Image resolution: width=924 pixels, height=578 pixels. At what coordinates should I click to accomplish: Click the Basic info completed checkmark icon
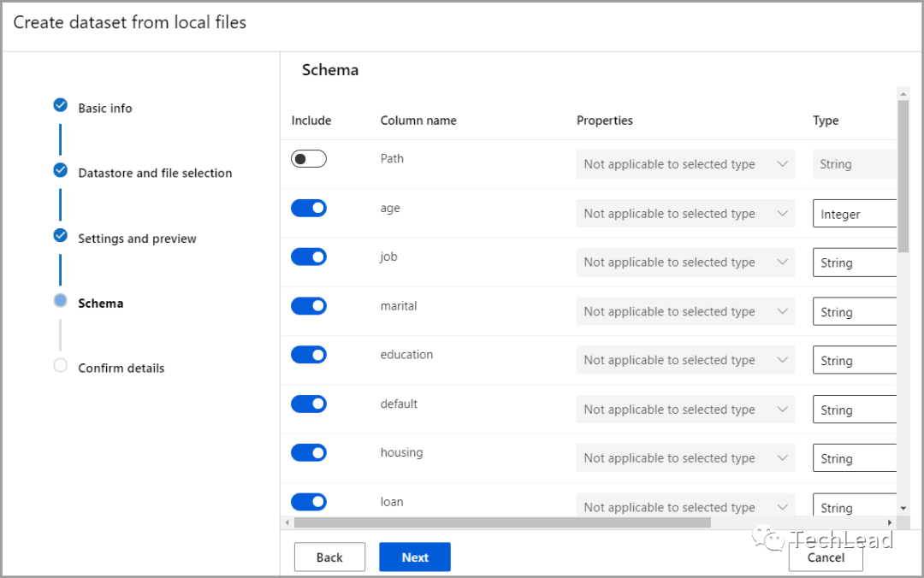60,104
